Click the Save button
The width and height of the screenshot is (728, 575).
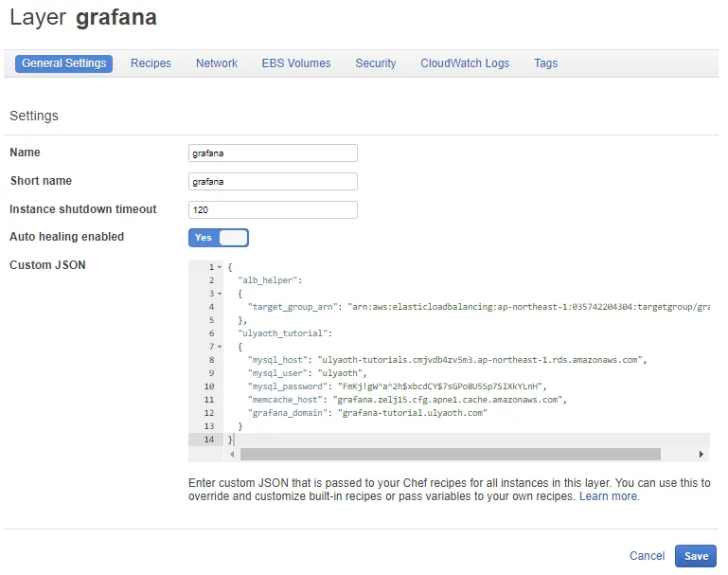click(696, 556)
